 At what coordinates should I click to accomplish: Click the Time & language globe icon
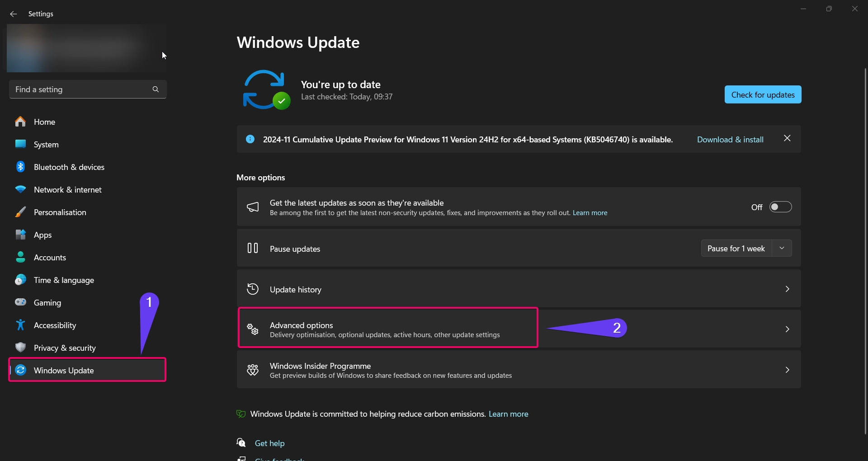tap(20, 280)
